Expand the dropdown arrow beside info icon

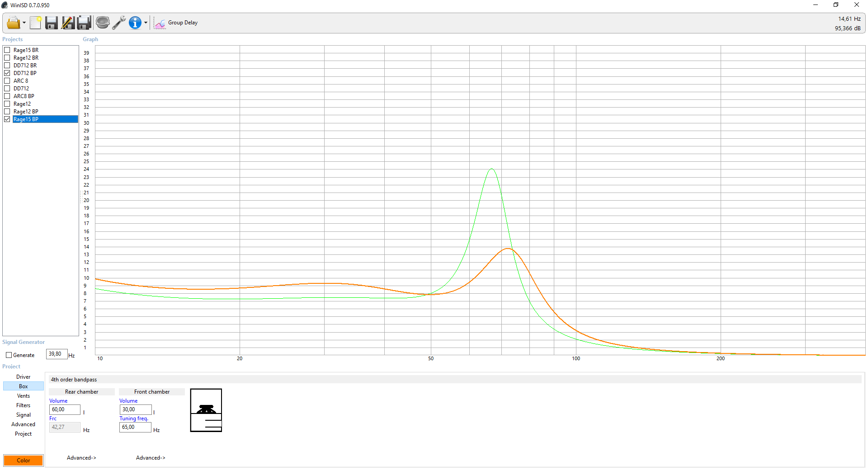[146, 23]
